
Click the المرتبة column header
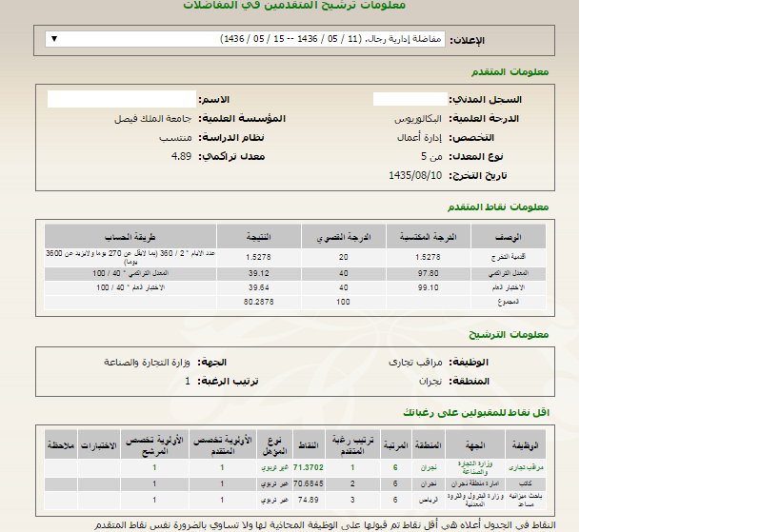pyautogui.click(x=395, y=445)
